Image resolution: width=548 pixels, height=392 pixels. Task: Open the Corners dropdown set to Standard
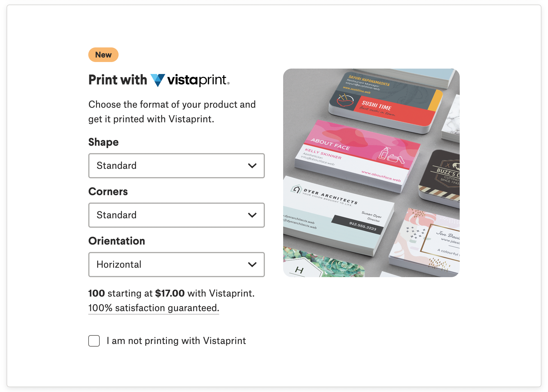pyautogui.click(x=177, y=215)
